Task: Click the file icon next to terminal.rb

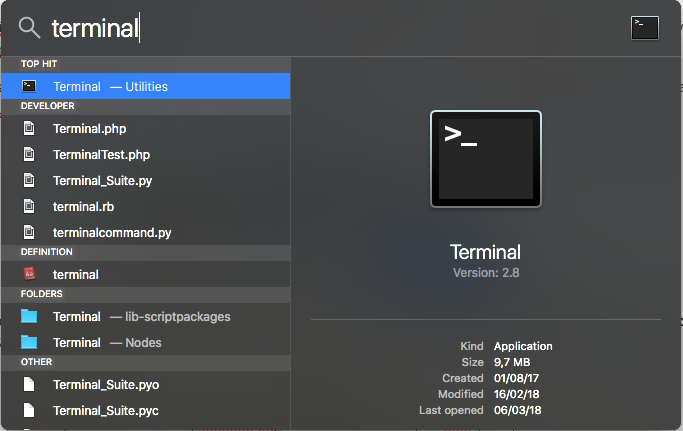Action: (29, 206)
